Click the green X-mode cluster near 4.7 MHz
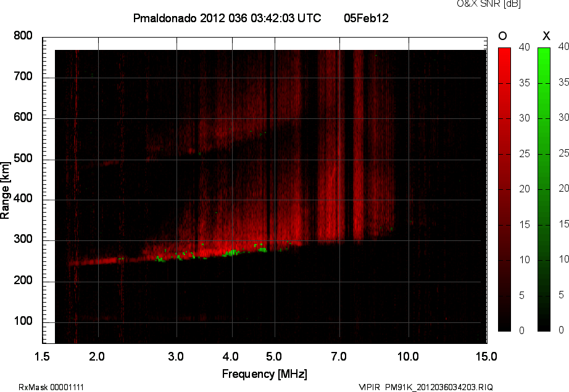Viewport: 569px width, 392px height. [262, 249]
